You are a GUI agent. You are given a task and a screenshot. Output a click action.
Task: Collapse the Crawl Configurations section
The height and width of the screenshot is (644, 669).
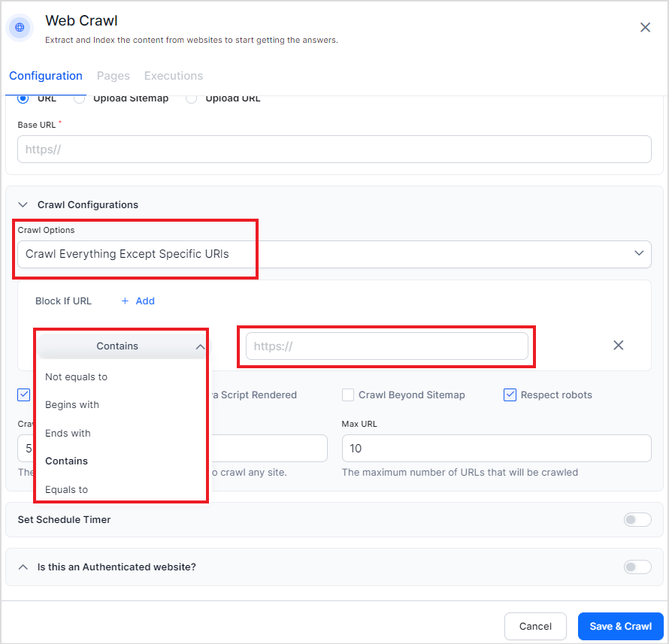pyautogui.click(x=23, y=204)
